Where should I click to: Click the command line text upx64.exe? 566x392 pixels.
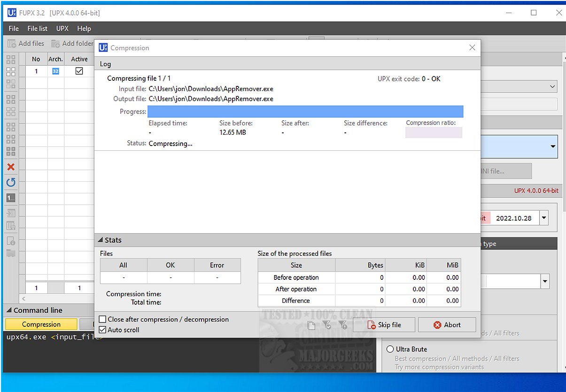26,337
